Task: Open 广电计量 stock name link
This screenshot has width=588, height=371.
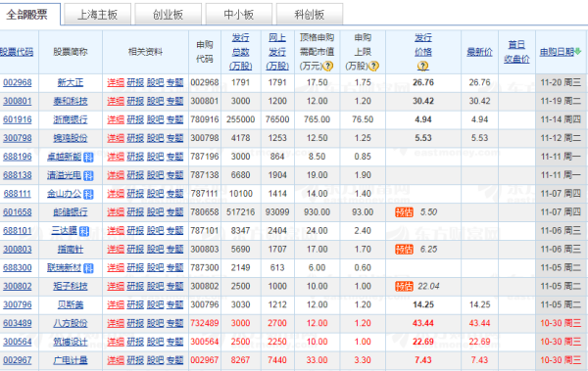Action: coord(71,360)
